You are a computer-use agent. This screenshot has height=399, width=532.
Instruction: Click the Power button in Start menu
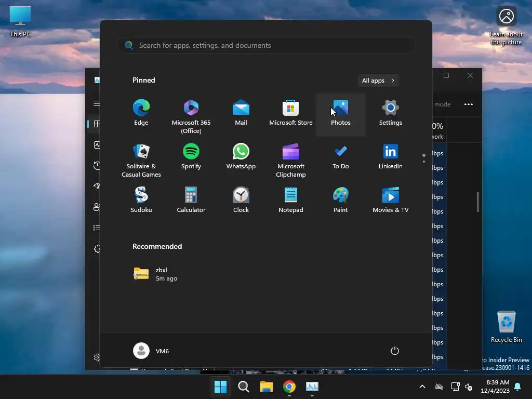[x=395, y=351]
